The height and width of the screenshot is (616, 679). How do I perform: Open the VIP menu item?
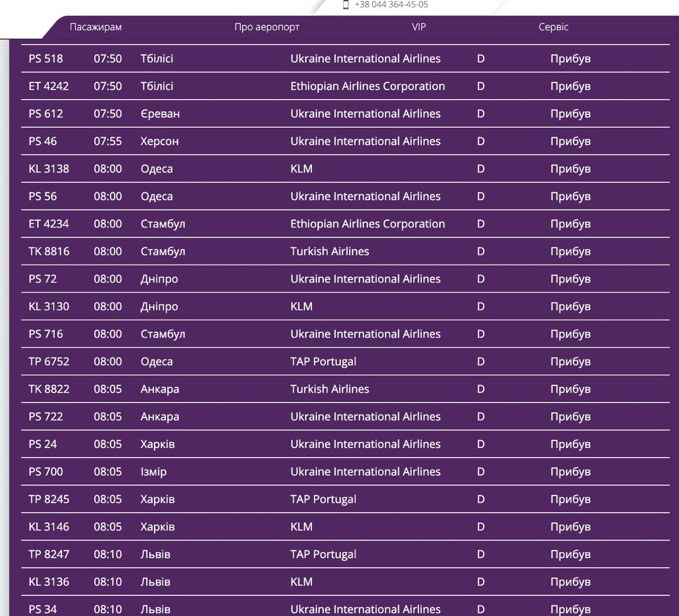[419, 27]
